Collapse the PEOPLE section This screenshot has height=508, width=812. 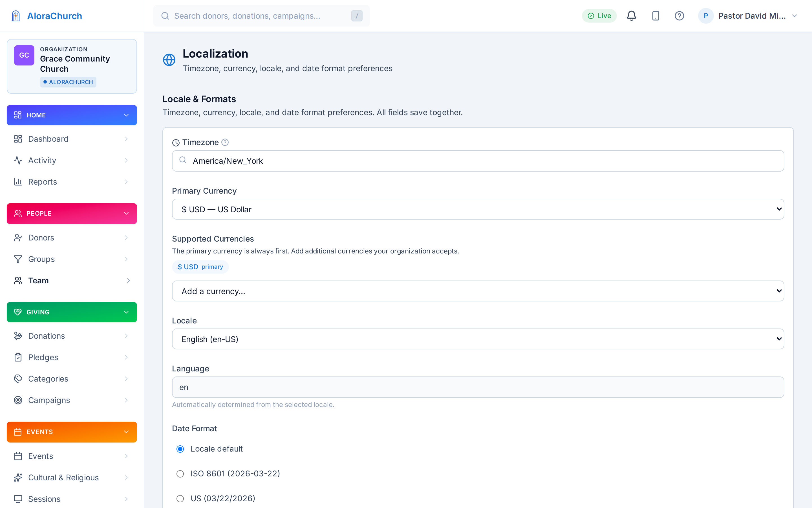[72, 213]
